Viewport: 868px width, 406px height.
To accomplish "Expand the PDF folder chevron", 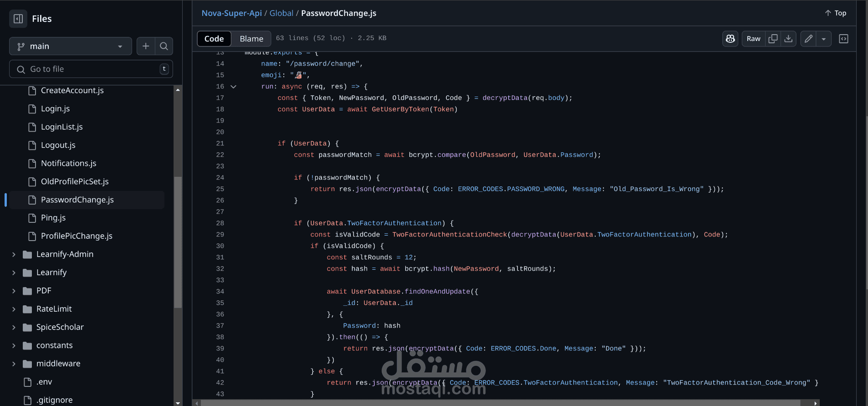I will 14,291.
